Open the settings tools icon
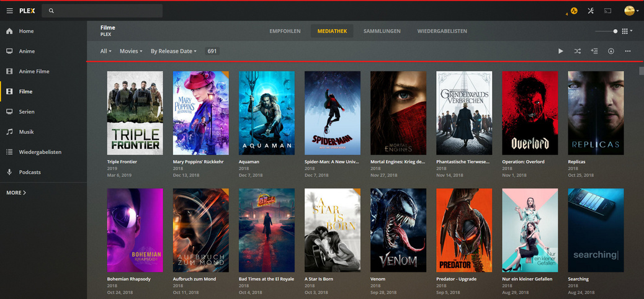The image size is (644, 299). (591, 11)
